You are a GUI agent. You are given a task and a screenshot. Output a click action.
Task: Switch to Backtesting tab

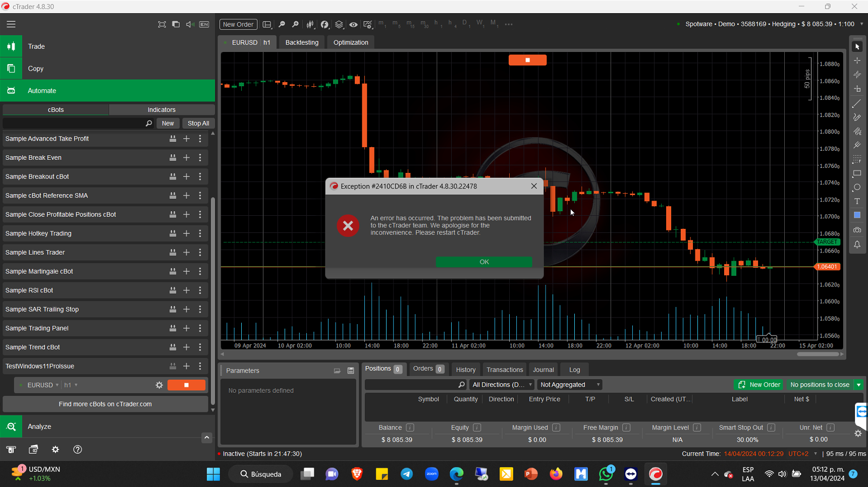coord(302,42)
